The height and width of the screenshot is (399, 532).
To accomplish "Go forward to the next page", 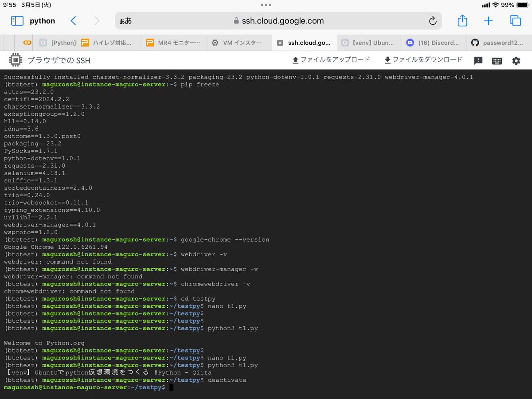I will pyautogui.click(x=97, y=21).
